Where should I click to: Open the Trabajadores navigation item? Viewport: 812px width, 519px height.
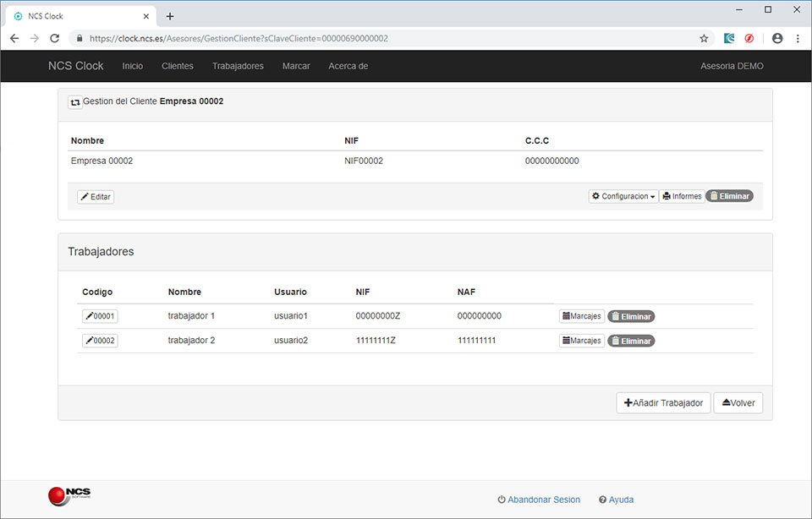(x=238, y=66)
